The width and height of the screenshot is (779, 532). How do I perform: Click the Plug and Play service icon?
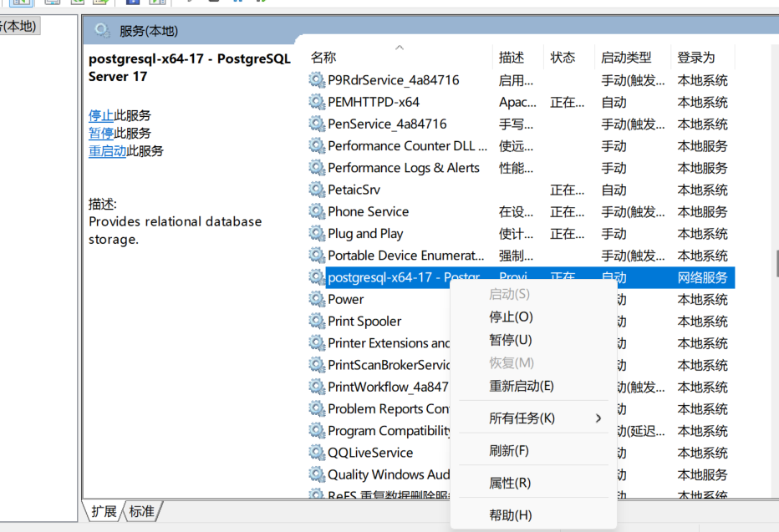317,233
